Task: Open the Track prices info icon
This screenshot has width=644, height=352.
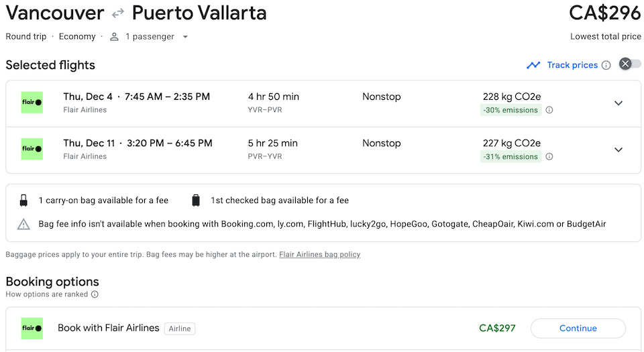Action: pos(606,65)
